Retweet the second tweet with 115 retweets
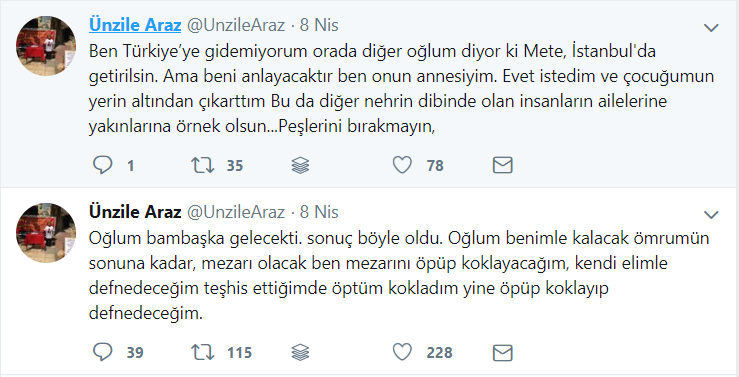The image size is (739, 377). point(202,352)
